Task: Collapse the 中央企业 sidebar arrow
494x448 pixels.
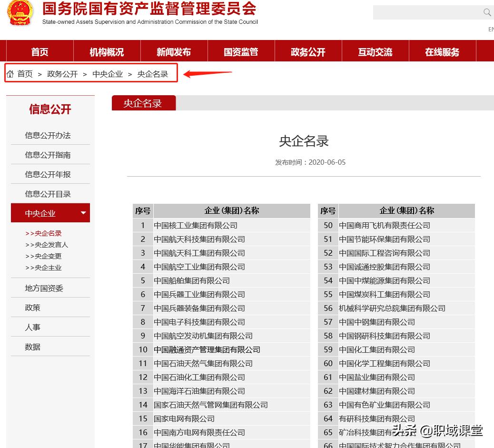Action: 83,213
